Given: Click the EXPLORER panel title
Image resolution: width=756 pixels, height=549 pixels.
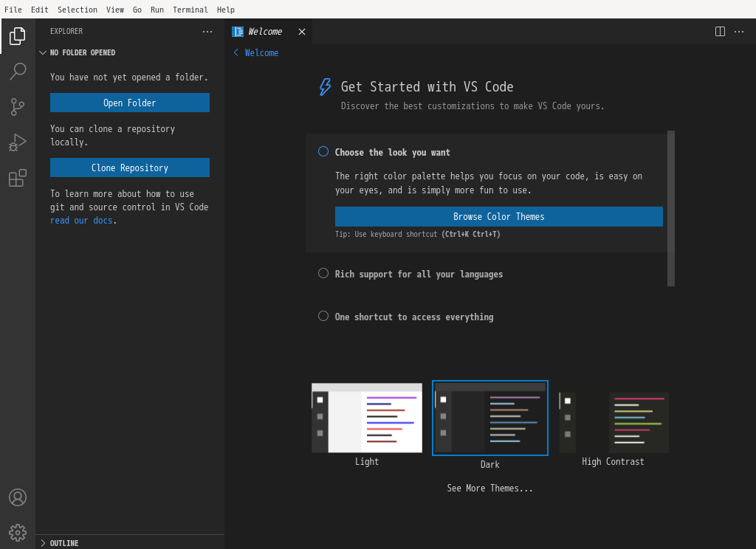Looking at the screenshot, I should [x=66, y=31].
